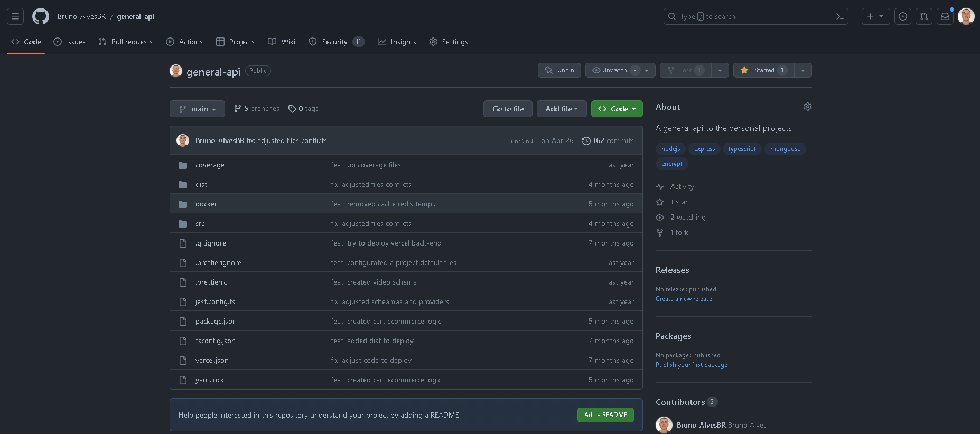
Task: Click the yarn.lock file icon
Action: [x=183, y=380]
